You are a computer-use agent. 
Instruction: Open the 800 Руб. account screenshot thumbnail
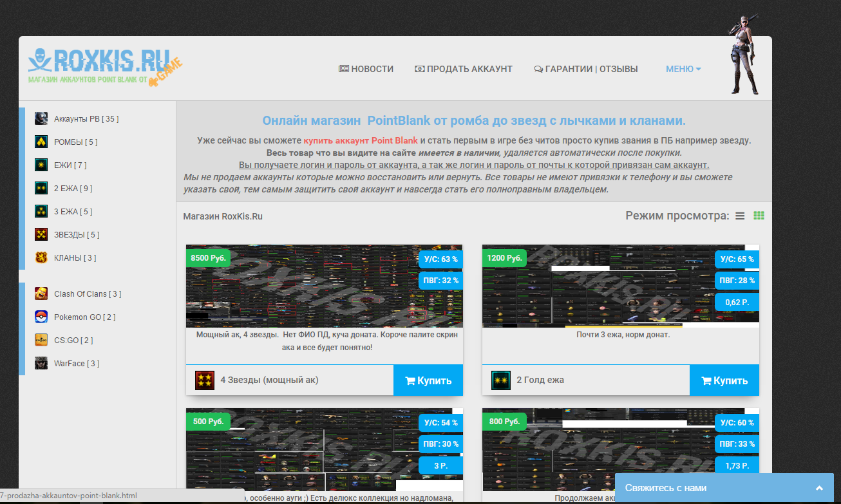tap(620, 449)
